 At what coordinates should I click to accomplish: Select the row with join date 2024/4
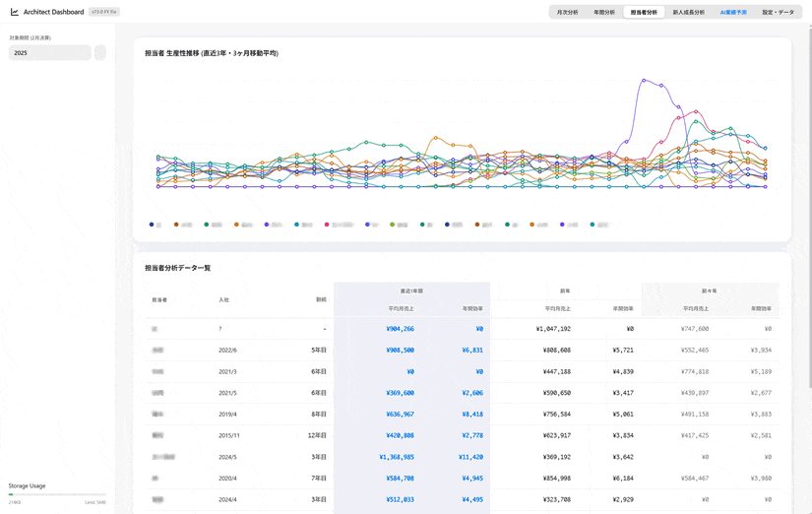click(x=463, y=499)
